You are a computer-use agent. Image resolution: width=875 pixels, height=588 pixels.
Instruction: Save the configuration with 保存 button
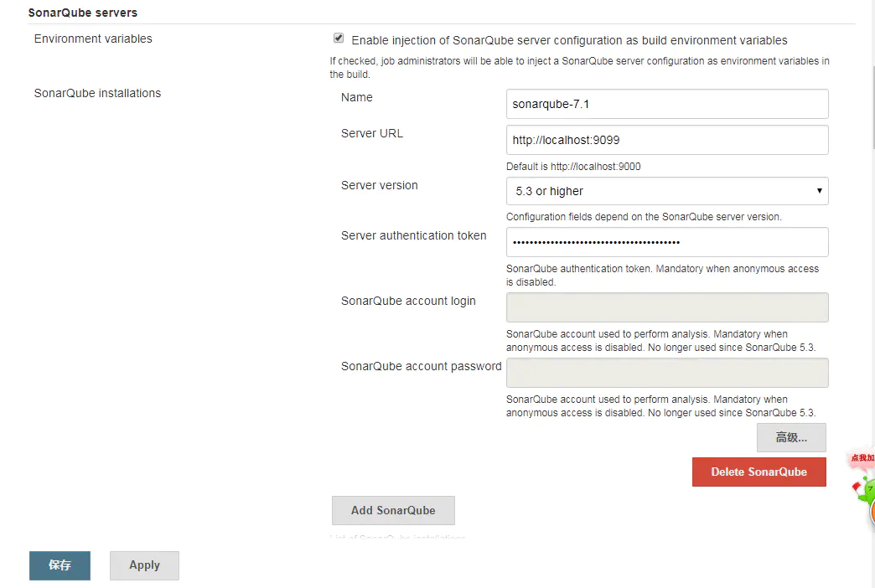tap(60, 565)
